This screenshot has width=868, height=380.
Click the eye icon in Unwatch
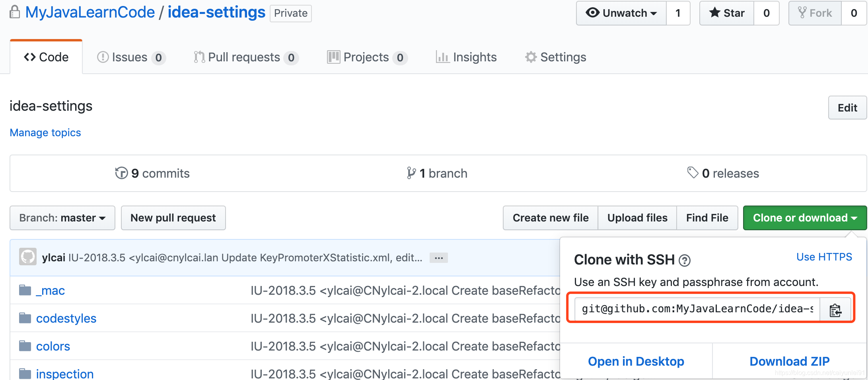tap(593, 13)
